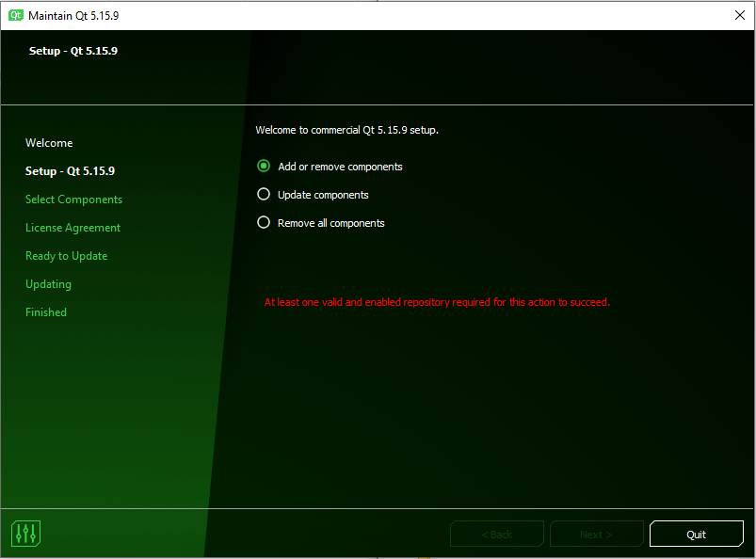Viewport: 756px width, 559px height.
Task: Click the Updating step in sidebar
Action: (48, 284)
